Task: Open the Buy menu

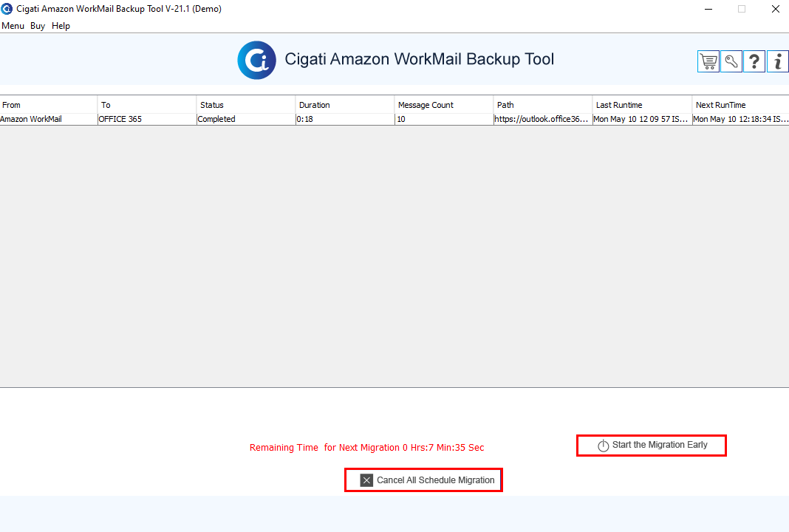Action: 38,26
